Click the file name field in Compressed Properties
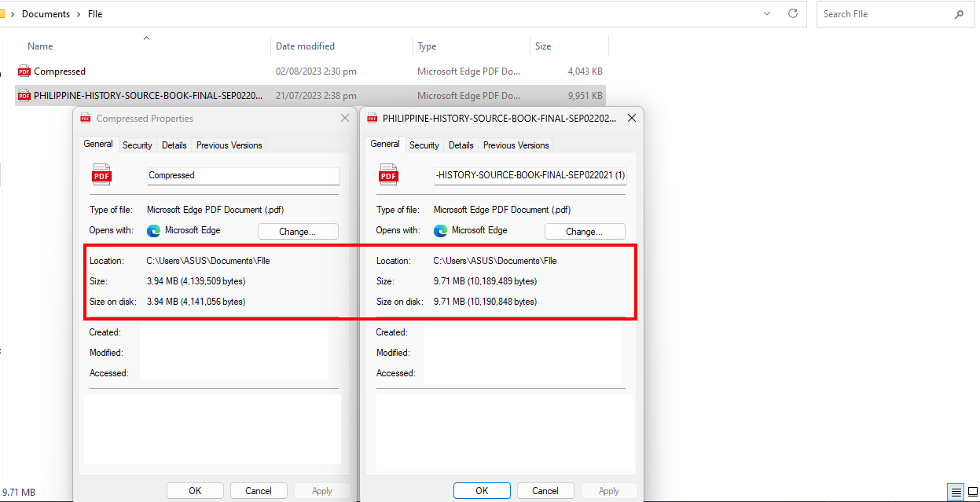Image resolution: width=980 pixels, height=502 pixels. [243, 175]
